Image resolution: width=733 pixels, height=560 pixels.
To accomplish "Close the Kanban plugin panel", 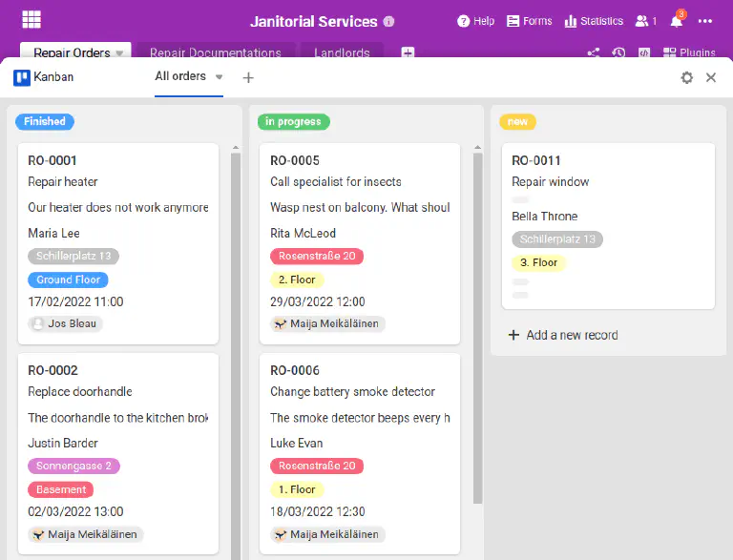I will [x=711, y=77].
